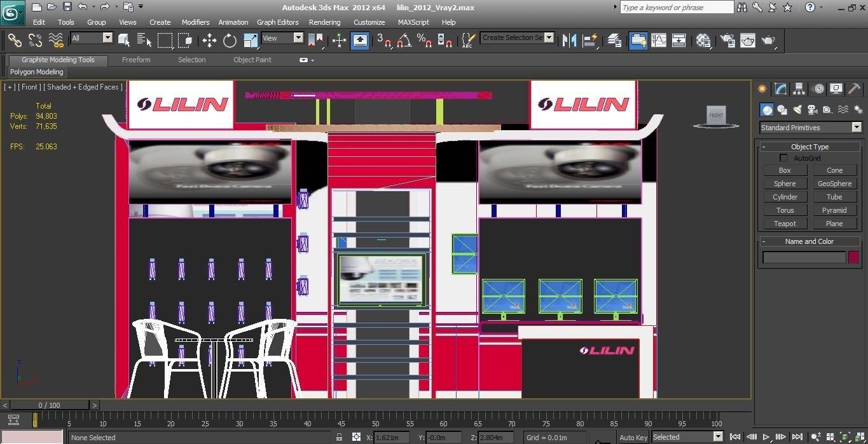The width and height of the screenshot is (868, 444).
Task: Toggle the 3D Snaps button
Action: pos(383,41)
